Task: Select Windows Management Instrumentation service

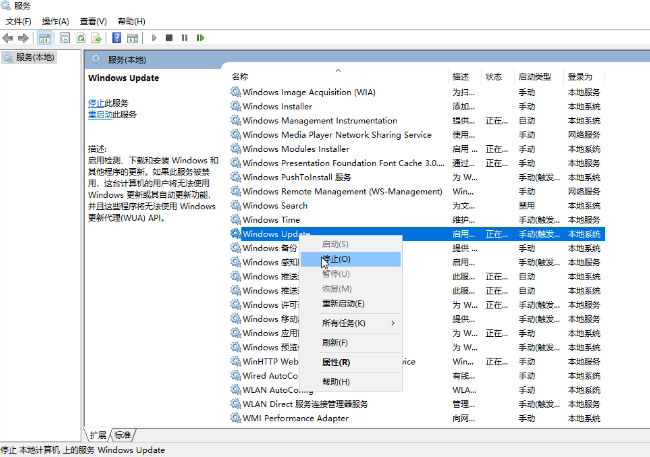Action: coord(417,121)
